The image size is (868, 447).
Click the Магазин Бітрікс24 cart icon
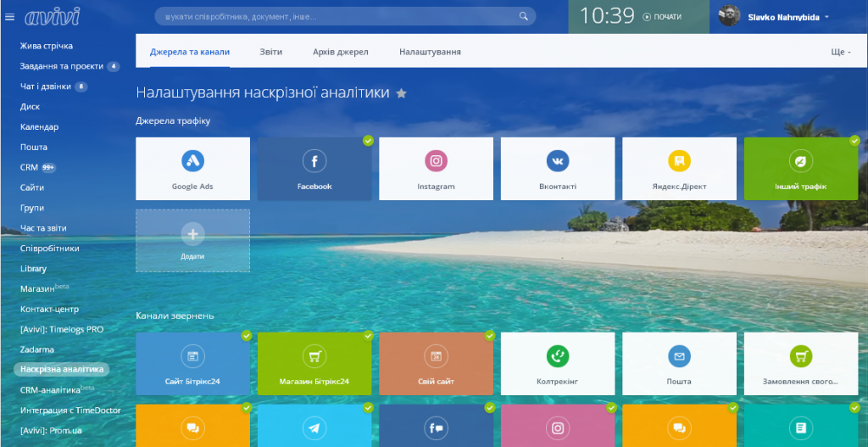point(314,356)
